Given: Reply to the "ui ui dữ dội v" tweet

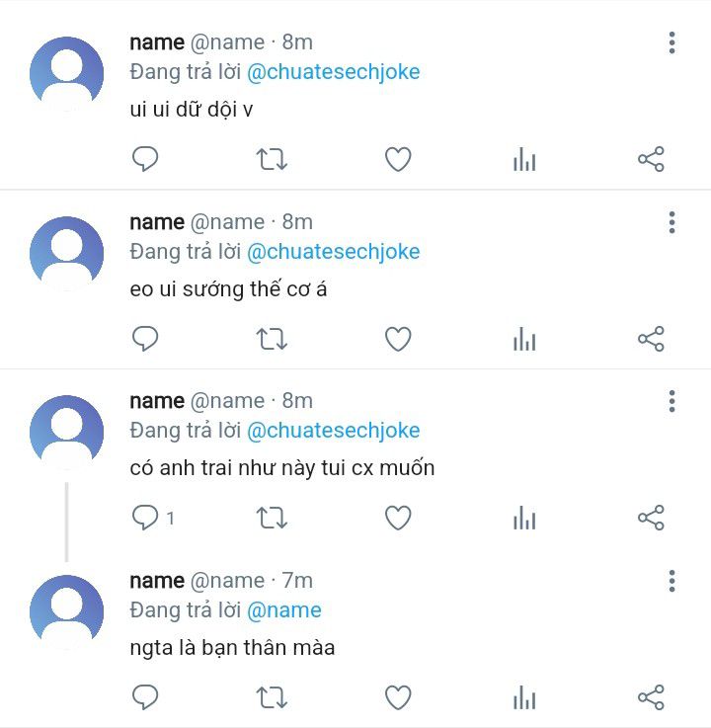Looking at the screenshot, I should point(145,159).
